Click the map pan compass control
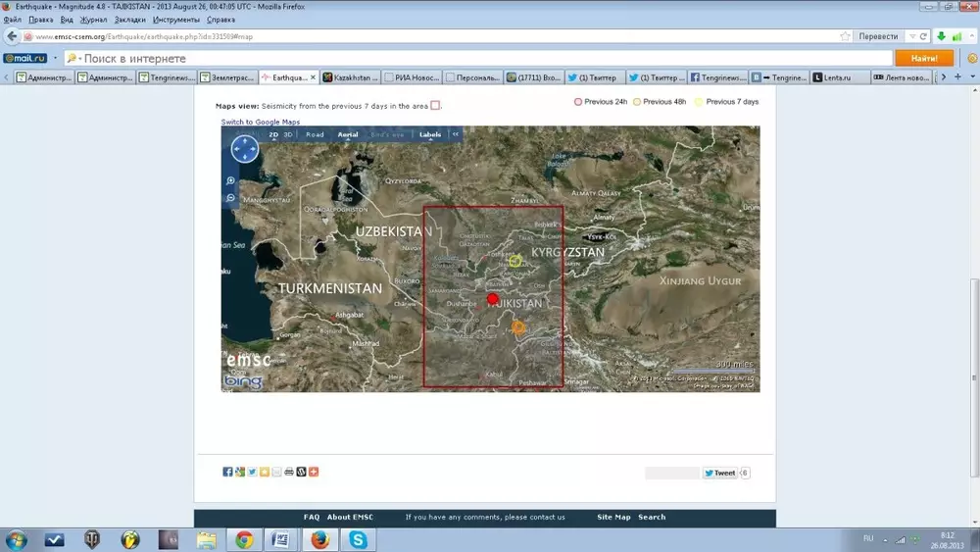This screenshot has width=980, height=552. click(244, 149)
